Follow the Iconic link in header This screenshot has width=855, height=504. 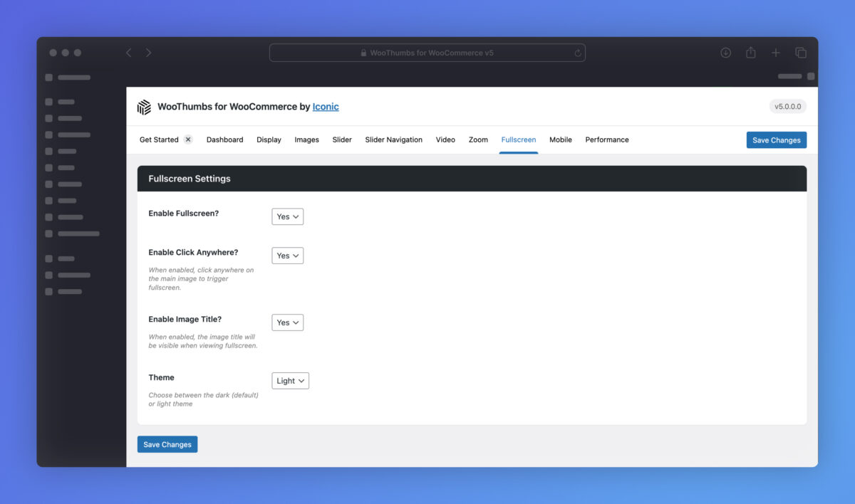pyautogui.click(x=326, y=107)
